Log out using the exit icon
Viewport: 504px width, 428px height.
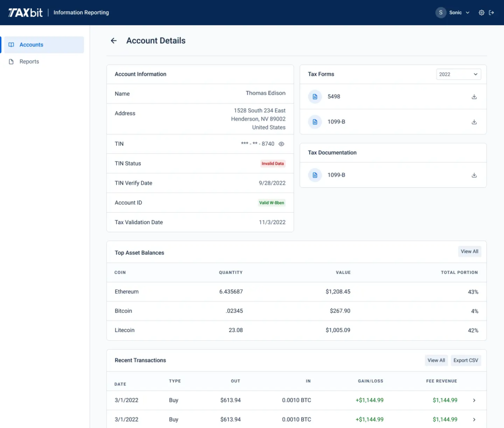492,12
